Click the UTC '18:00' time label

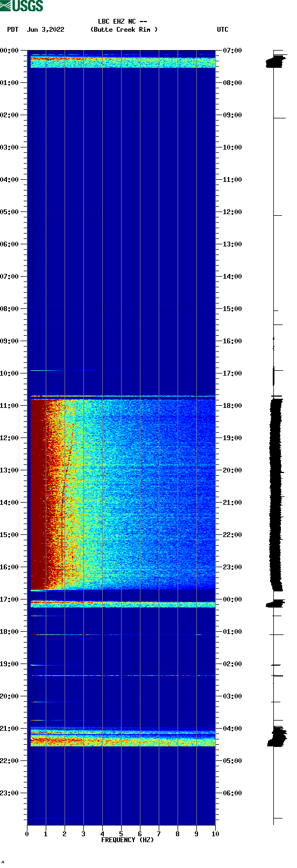click(x=232, y=406)
